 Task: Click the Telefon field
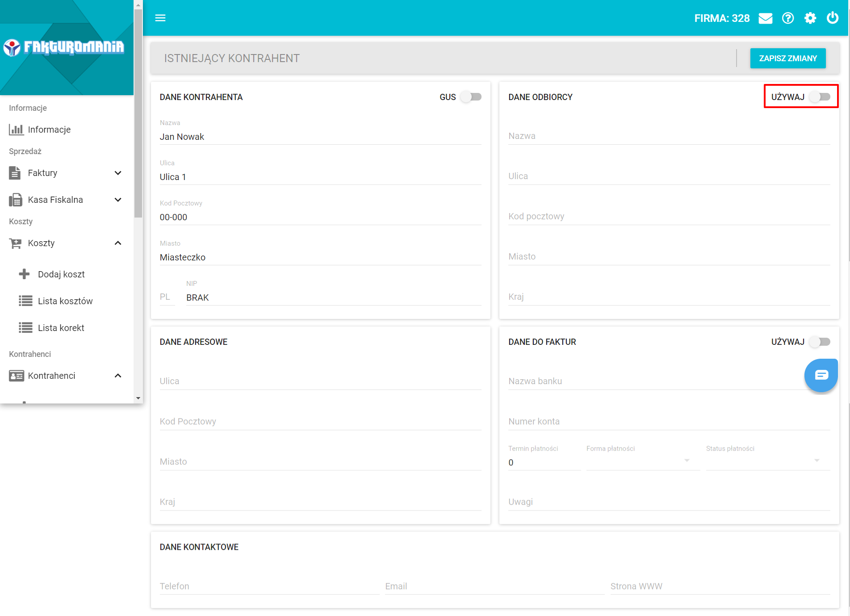coord(269,587)
